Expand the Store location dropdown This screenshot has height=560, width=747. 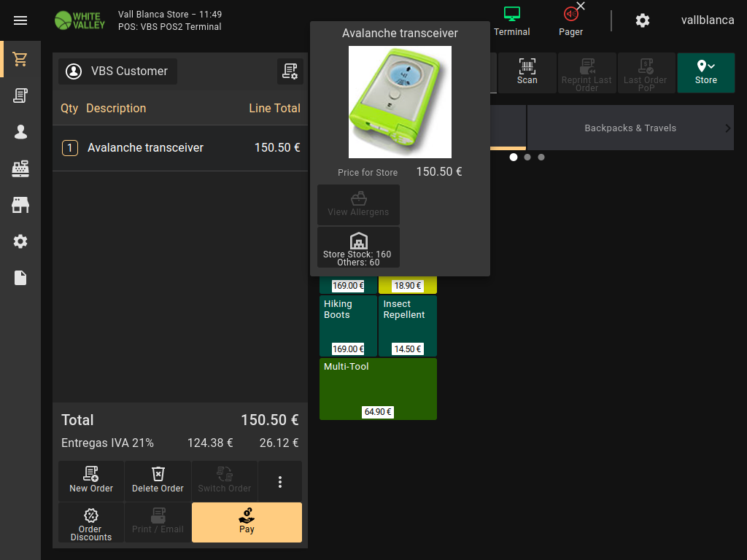tap(705, 72)
